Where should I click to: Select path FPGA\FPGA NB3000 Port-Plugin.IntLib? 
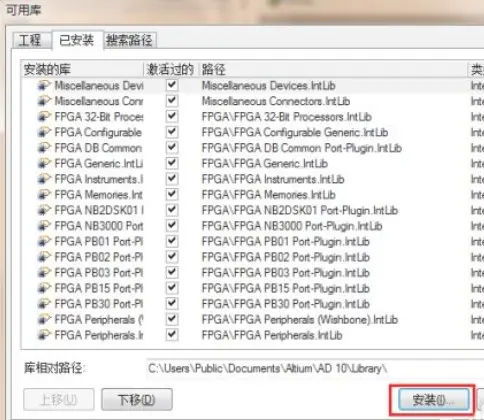point(292,226)
